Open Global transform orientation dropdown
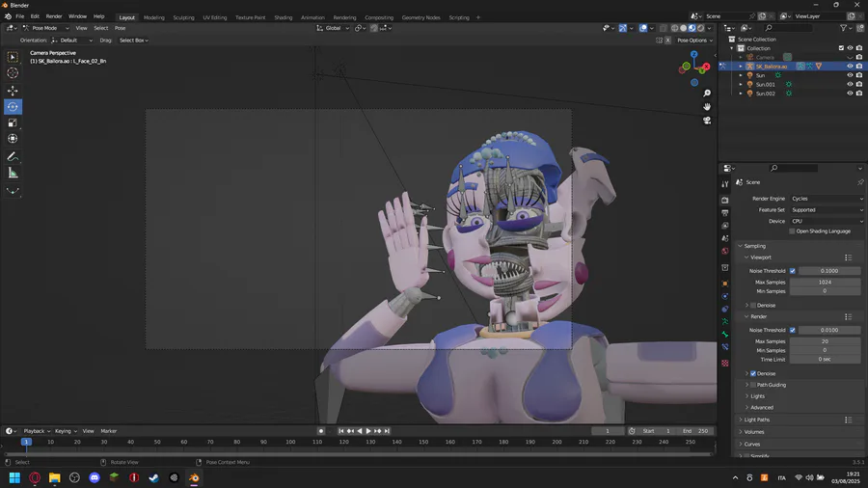This screenshot has width=868, height=488. pyautogui.click(x=333, y=28)
